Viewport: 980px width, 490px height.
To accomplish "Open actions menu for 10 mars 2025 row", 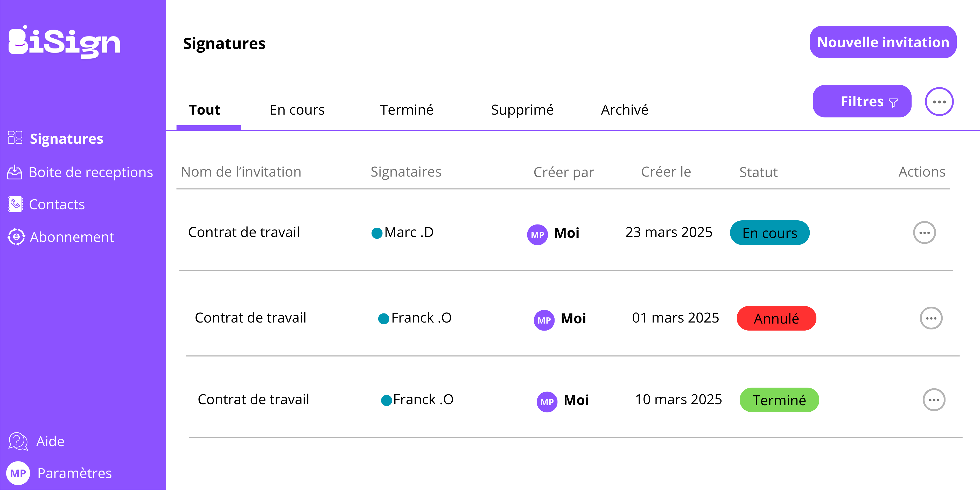I will pyautogui.click(x=934, y=400).
